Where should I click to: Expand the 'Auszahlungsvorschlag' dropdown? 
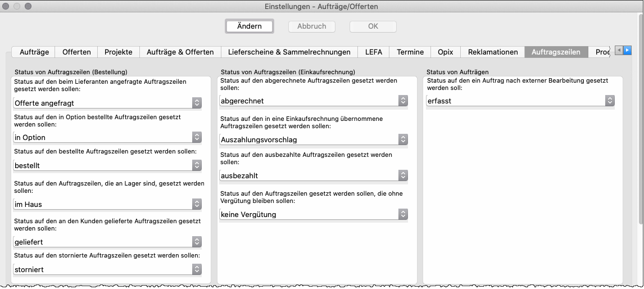pos(314,139)
